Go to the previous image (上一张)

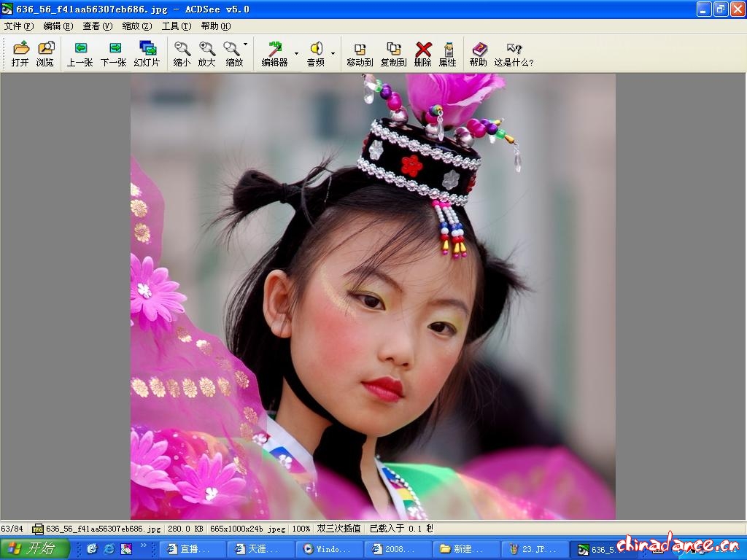pos(80,54)
